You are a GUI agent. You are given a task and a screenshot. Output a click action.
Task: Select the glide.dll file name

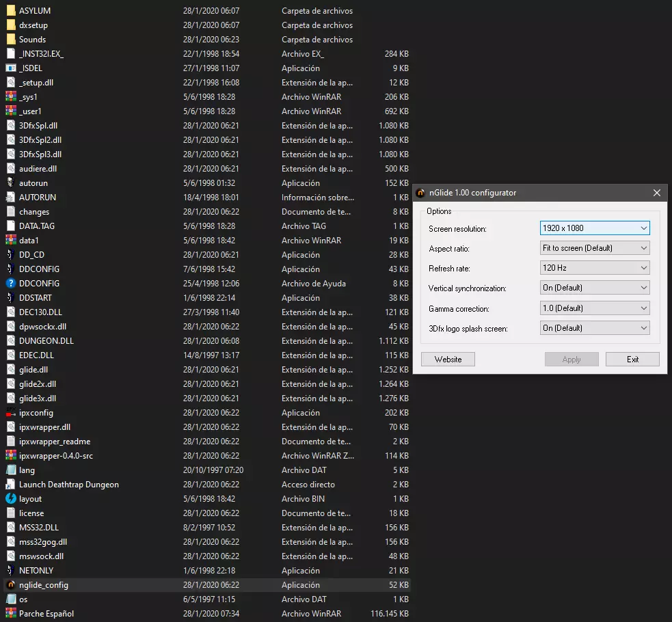tap(33, 370)
